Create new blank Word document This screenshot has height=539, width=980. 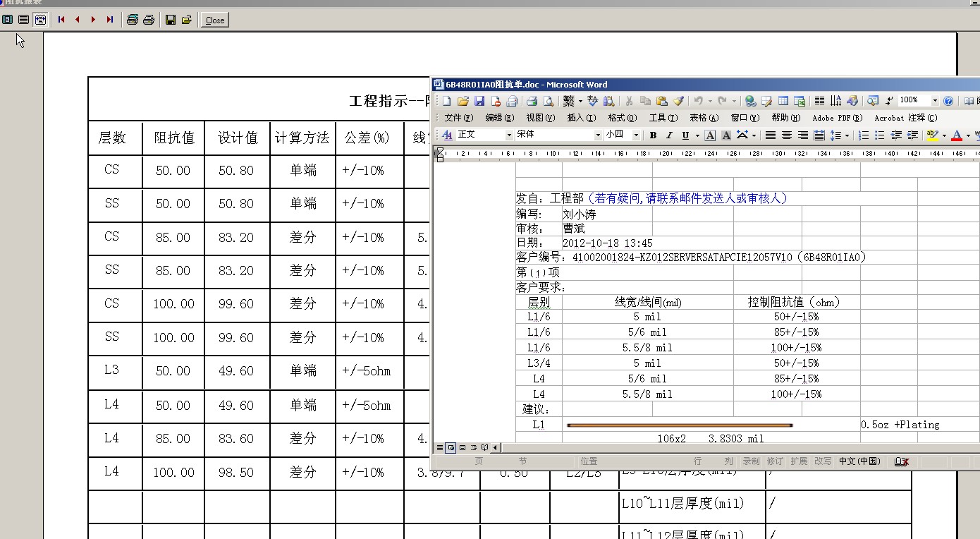446,101
